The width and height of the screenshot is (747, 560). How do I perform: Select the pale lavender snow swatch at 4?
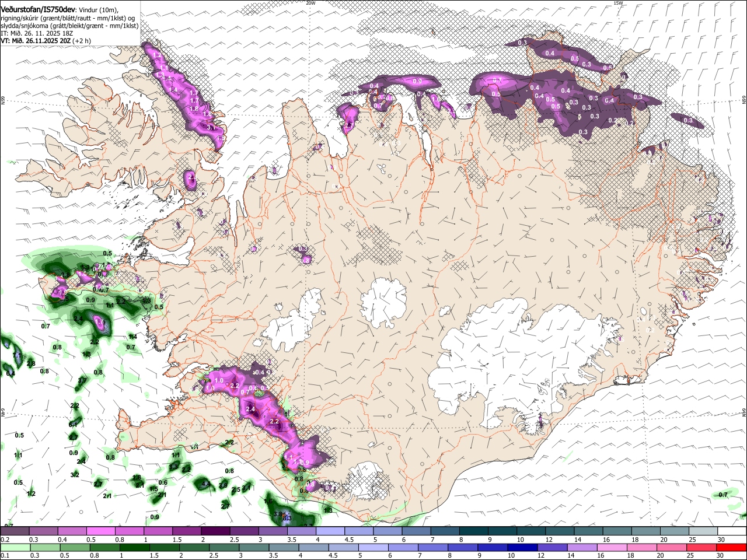pyautogui.click(x=329, y=531)
